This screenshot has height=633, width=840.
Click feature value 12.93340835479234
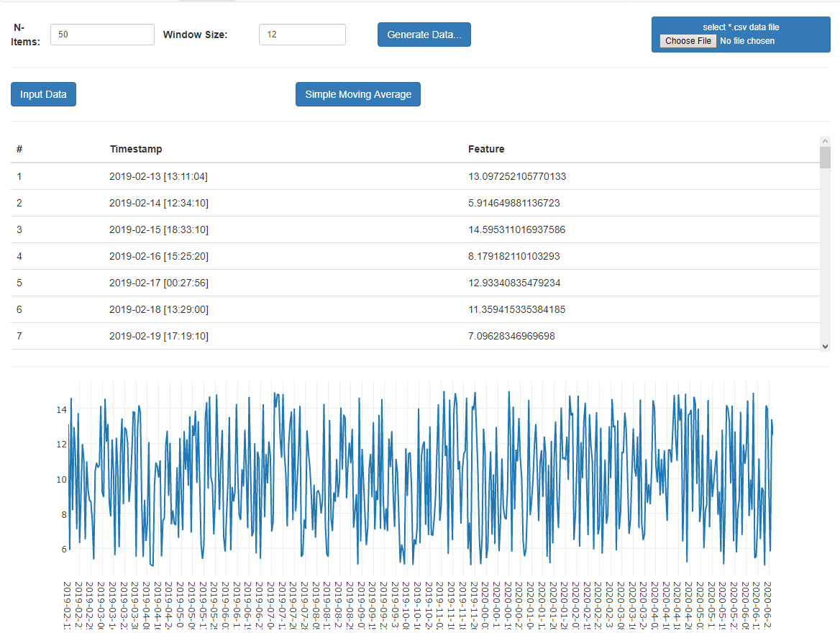(514, 283)
